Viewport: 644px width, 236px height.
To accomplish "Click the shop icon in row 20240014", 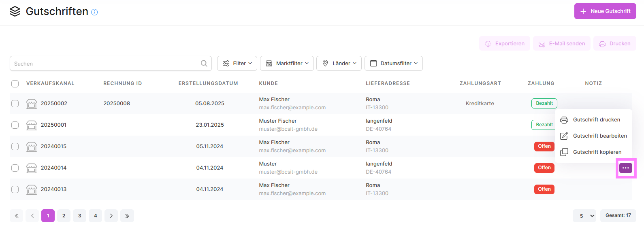I will pyautogui.click(x=32, y=168).
